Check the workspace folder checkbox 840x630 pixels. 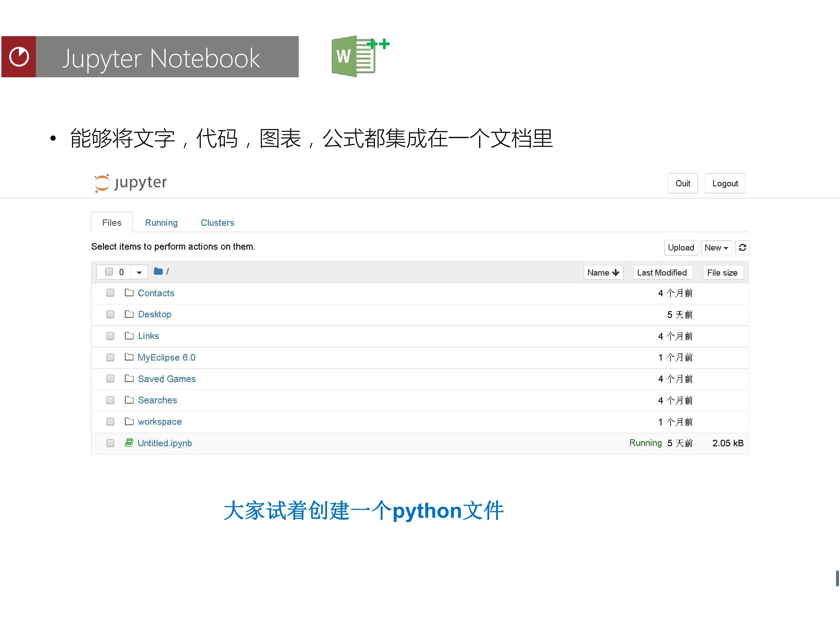coord(110,422)
